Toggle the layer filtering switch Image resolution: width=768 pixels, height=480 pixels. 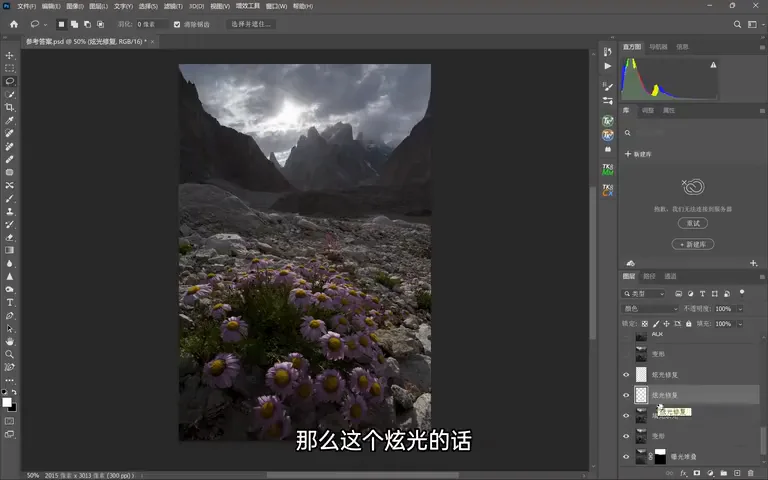742,293
